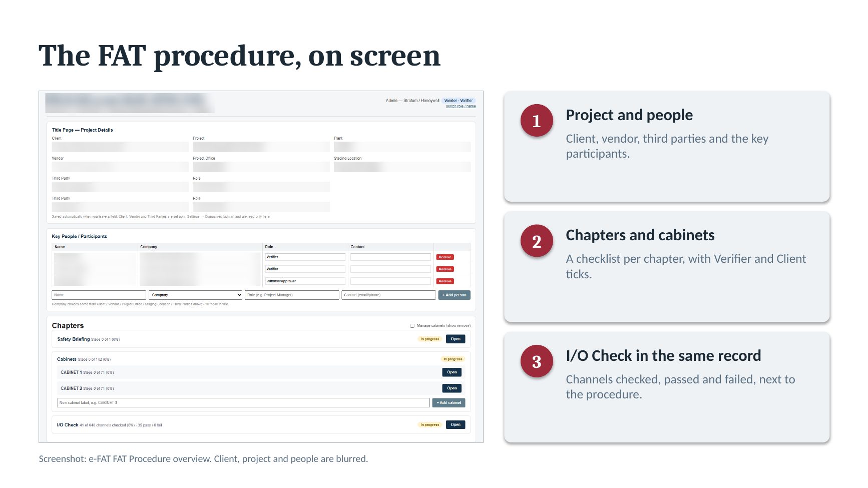Click the screenshot caption below the image

203,459
